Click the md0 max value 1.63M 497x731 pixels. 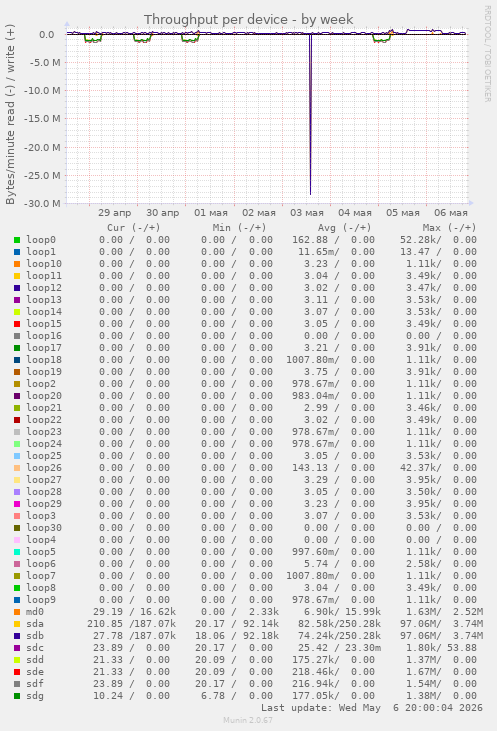423,612
